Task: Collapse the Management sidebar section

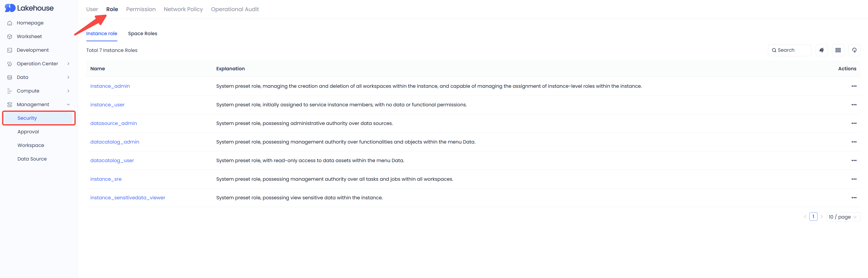Action: [x=68, y=105]
